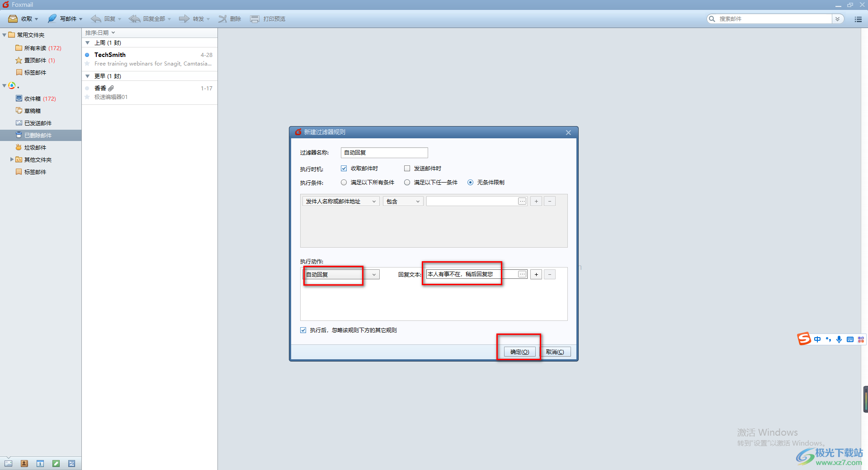Collapse the 更早 (1 封) group

point(88,76)
